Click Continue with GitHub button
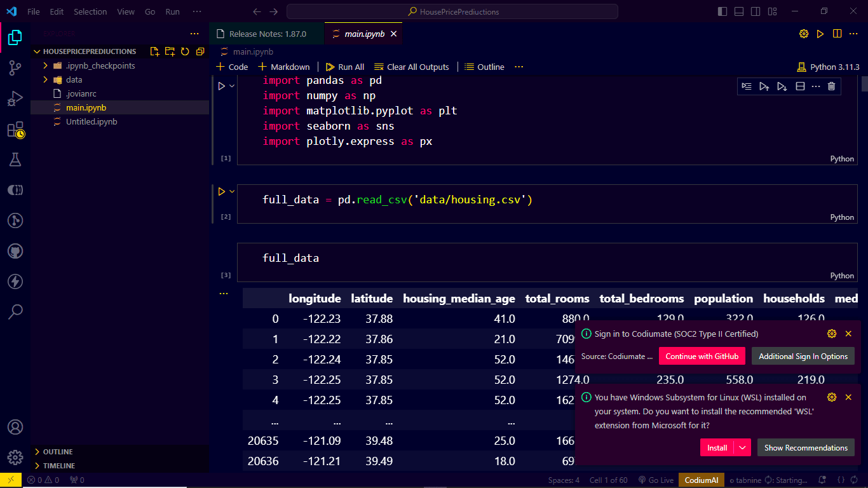868x488 pixels. point(702,356)
